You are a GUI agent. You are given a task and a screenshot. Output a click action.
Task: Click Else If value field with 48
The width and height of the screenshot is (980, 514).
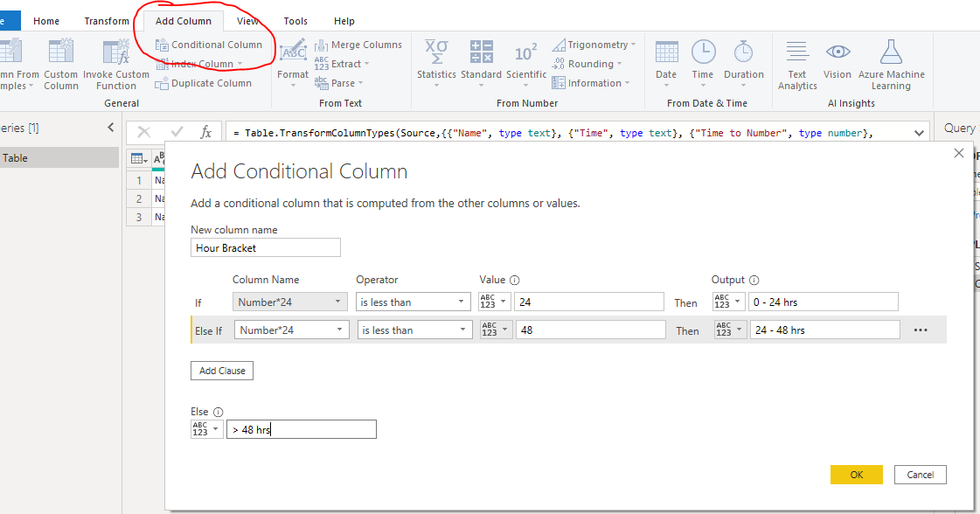(x=591, y=330)
